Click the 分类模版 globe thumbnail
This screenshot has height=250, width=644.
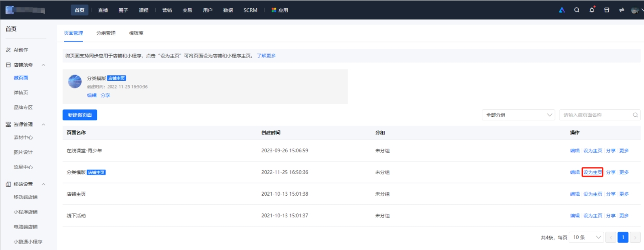click(75, 82)
